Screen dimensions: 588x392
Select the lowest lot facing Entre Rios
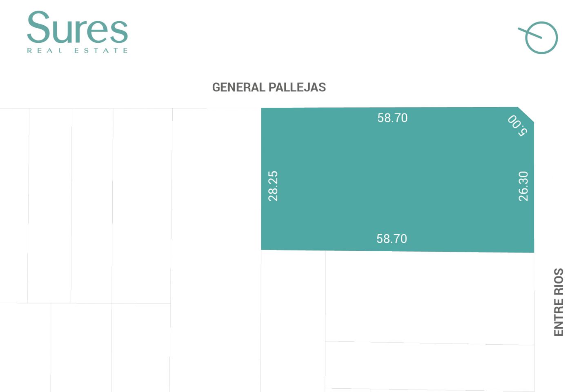(430, 366)
